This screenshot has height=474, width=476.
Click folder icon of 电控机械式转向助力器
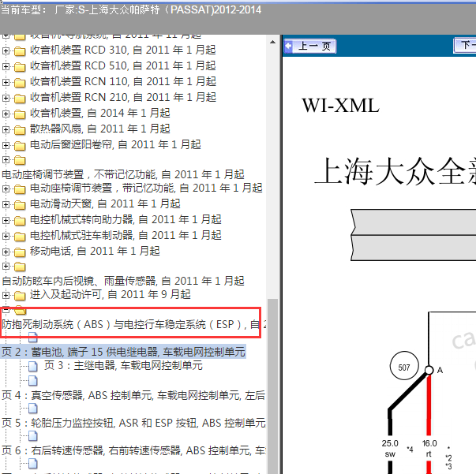(20, 221)
